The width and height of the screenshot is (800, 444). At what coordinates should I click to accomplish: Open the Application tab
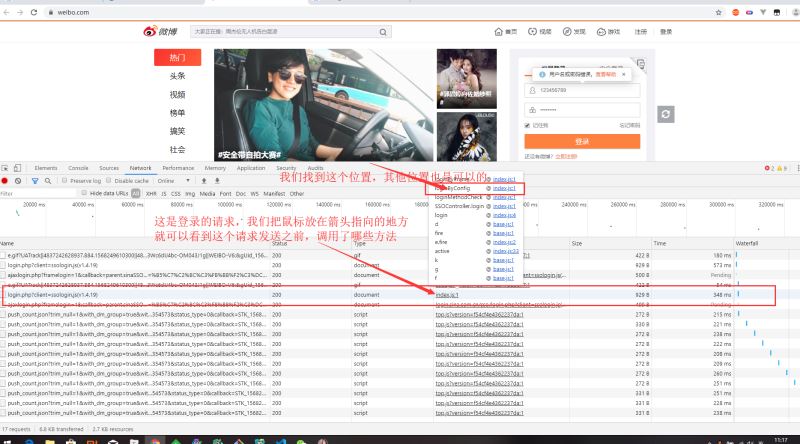[251, 168]
